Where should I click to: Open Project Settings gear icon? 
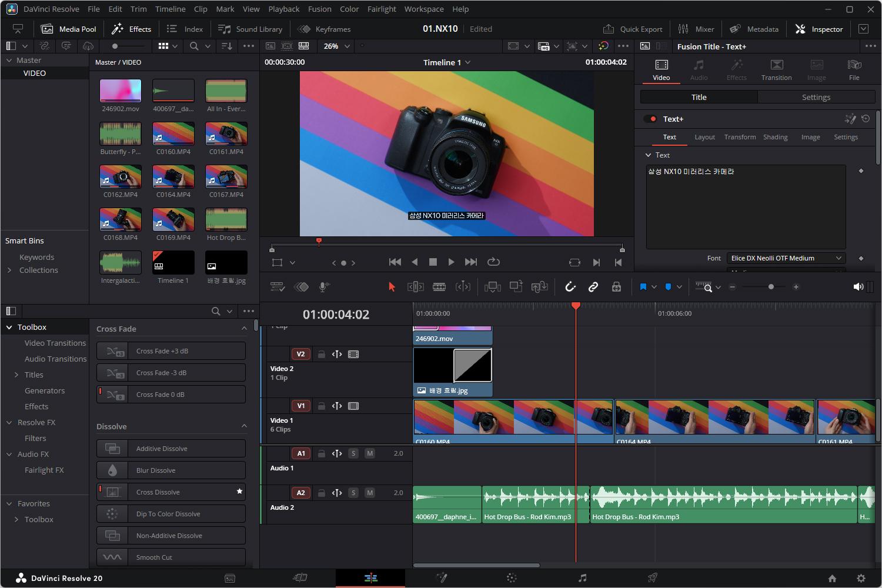tap(861, 578)
